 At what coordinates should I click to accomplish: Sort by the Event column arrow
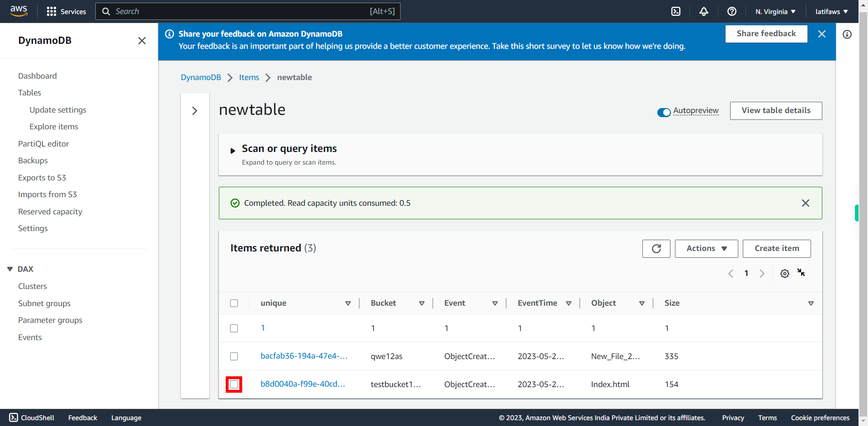pyautogui.click(x=495, y=303)
